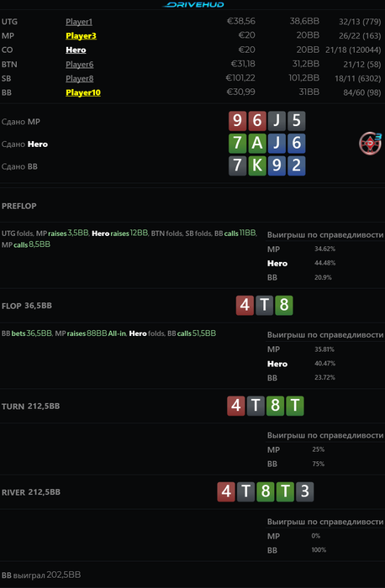Click the Player8 small blind link
Screen dimensions: 385x588
80,78
